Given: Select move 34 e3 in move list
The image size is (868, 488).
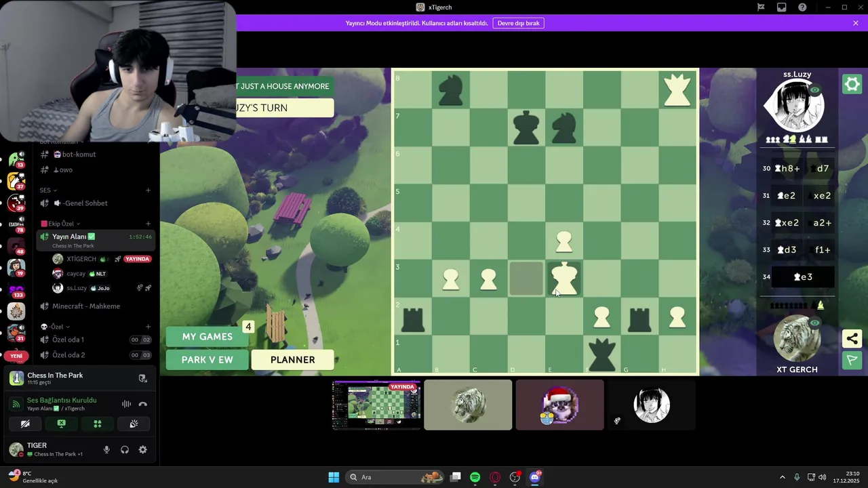Looking at the screenshot, I should tap(803, 277).
